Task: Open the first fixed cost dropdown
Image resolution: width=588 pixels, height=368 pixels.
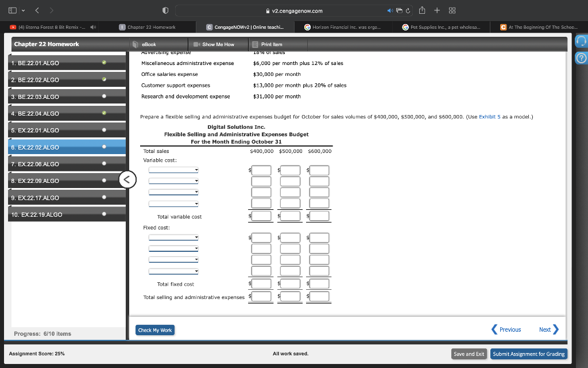Action: coord(173,237)
